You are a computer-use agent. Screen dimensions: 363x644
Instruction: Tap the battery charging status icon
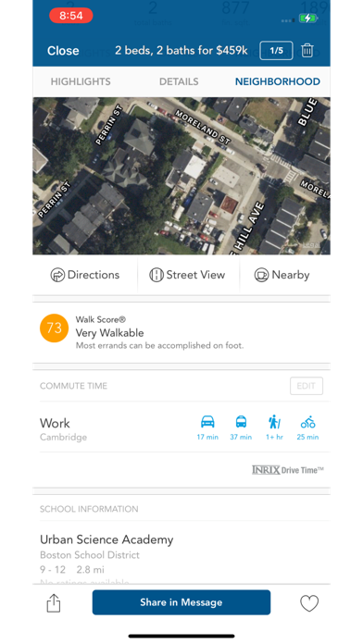point(308,19)
